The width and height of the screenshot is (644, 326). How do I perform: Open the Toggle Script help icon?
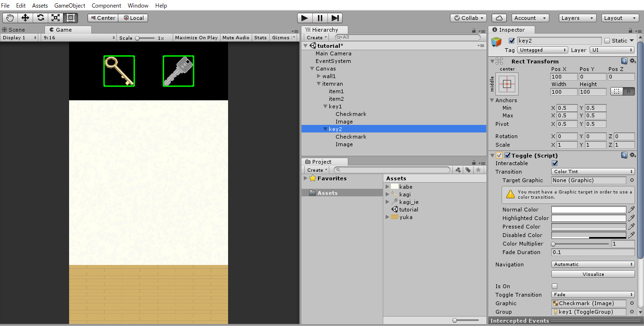point(625,155)
